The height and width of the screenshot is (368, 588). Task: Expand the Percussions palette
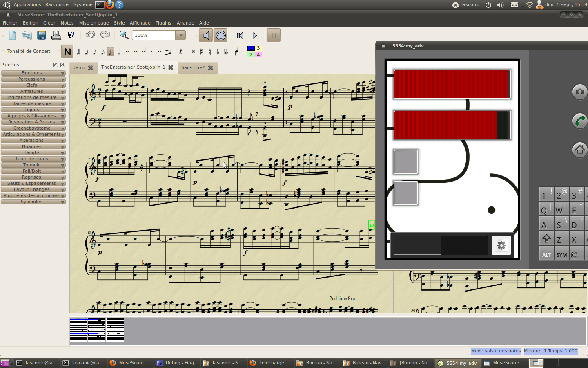tap(33, 79)
